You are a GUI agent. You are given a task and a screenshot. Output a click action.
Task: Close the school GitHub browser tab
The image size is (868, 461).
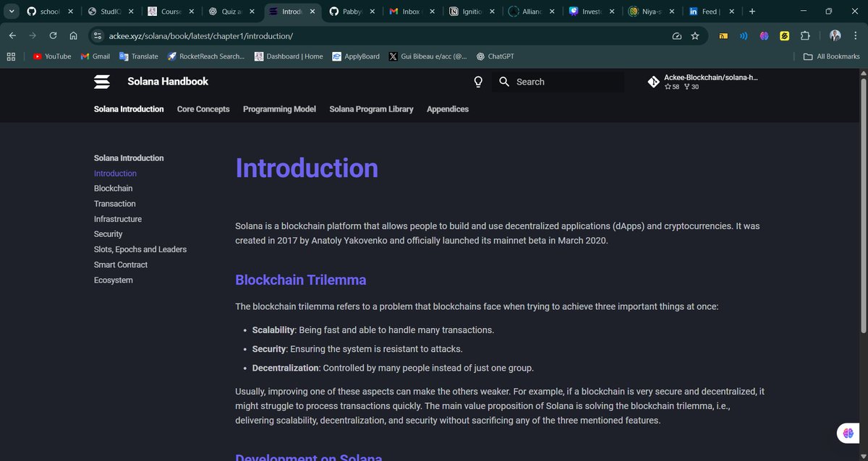click(x=70, y=12)
